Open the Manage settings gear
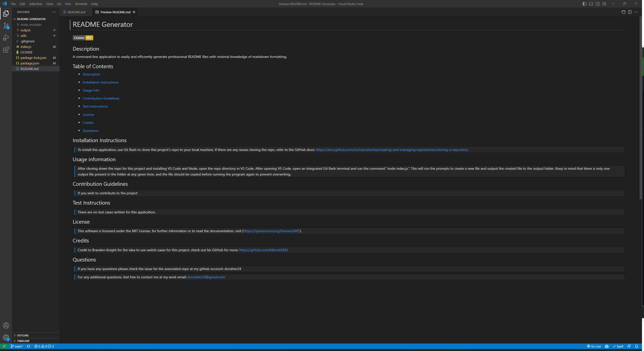 (6, 337)
